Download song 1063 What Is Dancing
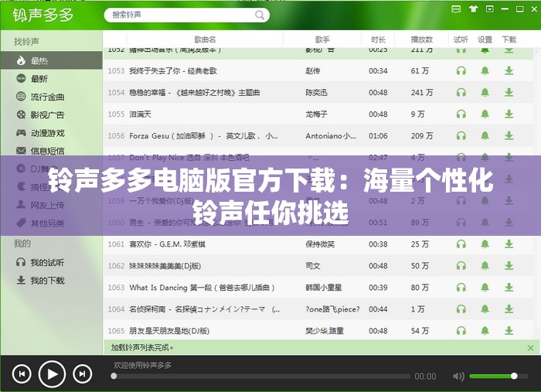Image resolution: width=541 pixels, height=392 pixels. pyautogui.click(x=509, y=288)
